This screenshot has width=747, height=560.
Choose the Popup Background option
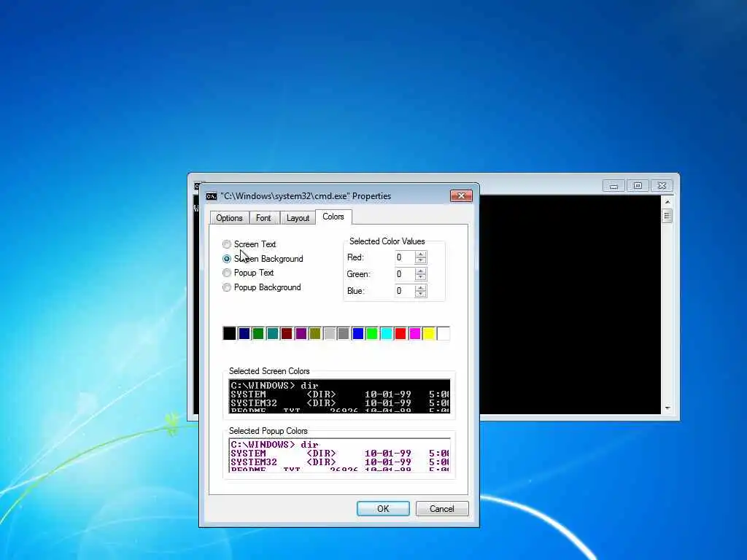[227, 287]
